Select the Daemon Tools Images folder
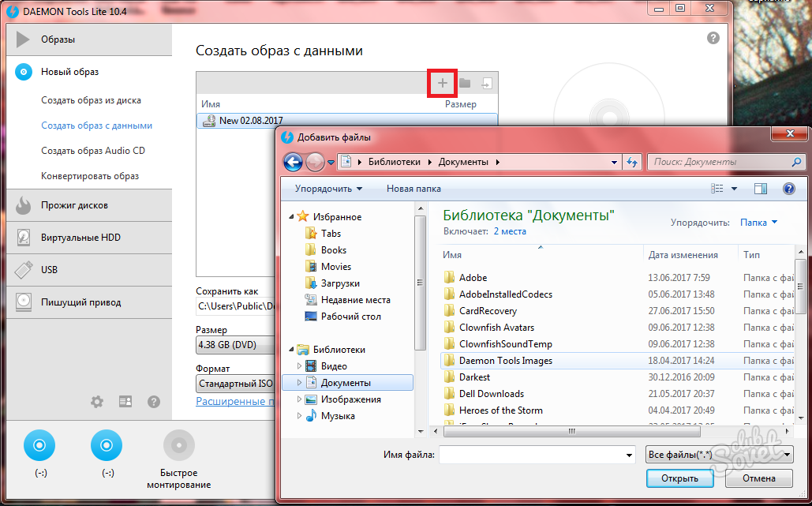Screen dimensions: 812x506 coord(505,361)
